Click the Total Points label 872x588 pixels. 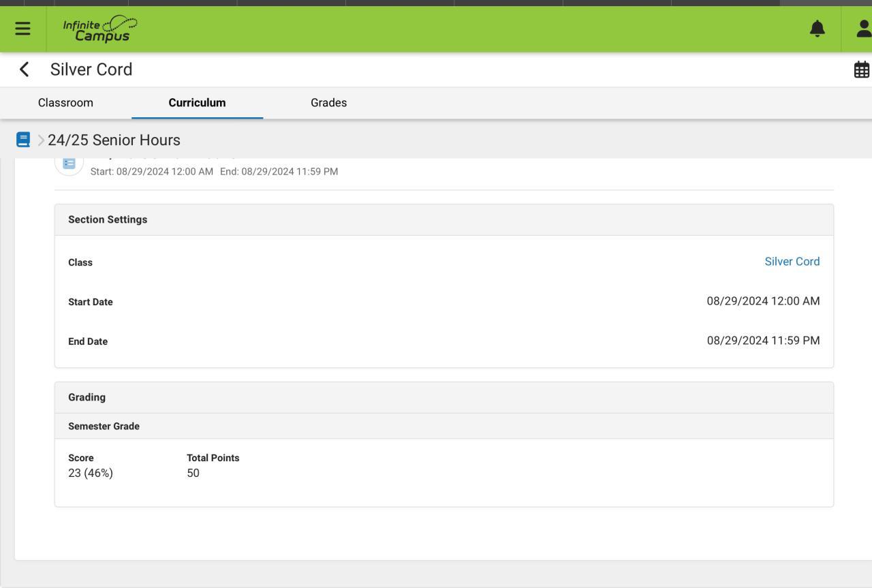point(213,458)
